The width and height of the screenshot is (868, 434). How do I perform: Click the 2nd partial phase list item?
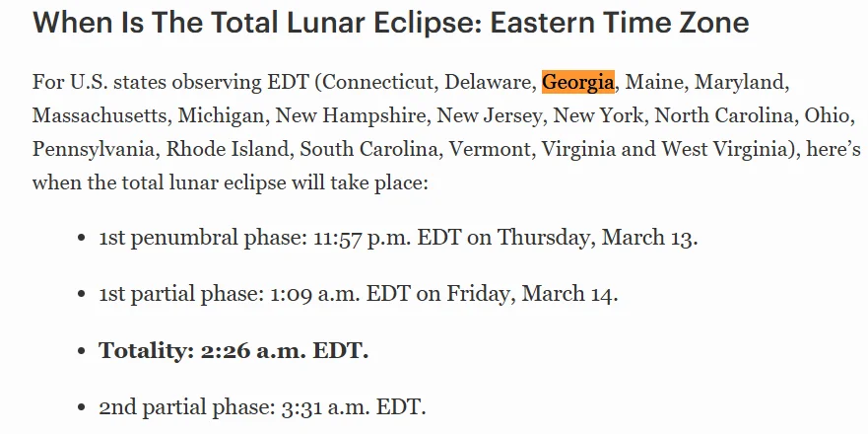(x=262, y=406)
